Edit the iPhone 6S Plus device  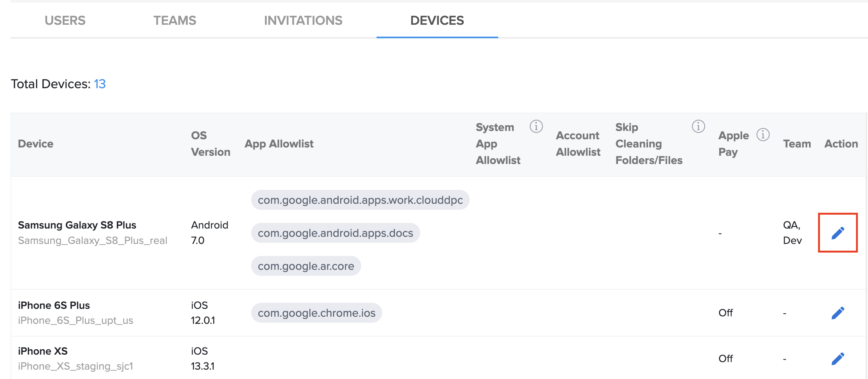[x=838, y=312]
